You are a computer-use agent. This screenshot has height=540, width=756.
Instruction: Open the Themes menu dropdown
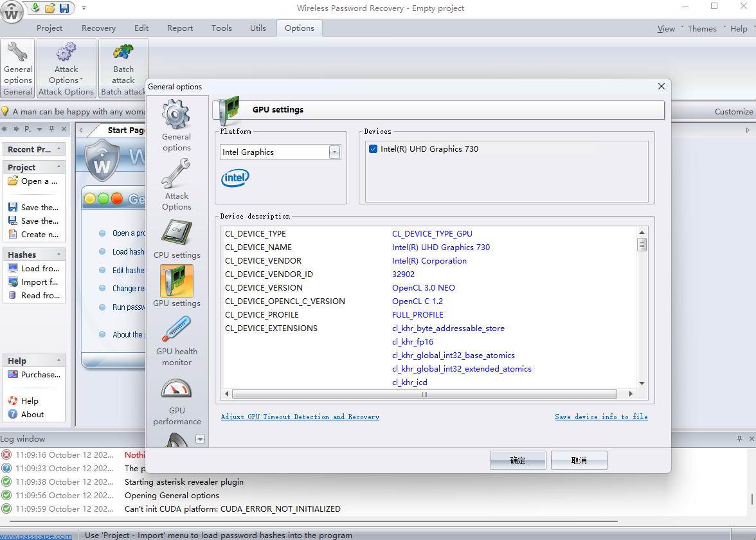coord(702,29)
